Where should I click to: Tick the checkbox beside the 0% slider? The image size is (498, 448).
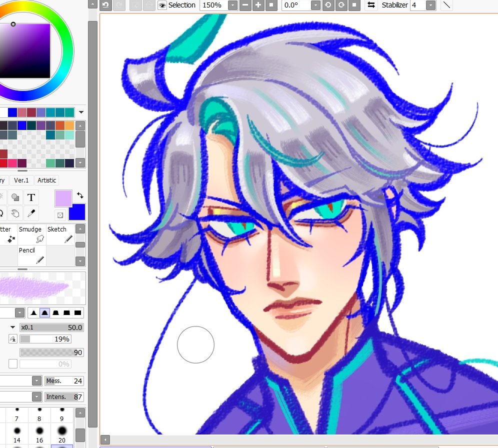12,364
